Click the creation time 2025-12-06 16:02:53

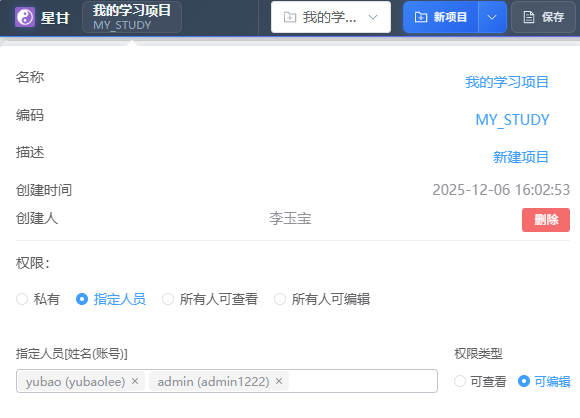501,190
